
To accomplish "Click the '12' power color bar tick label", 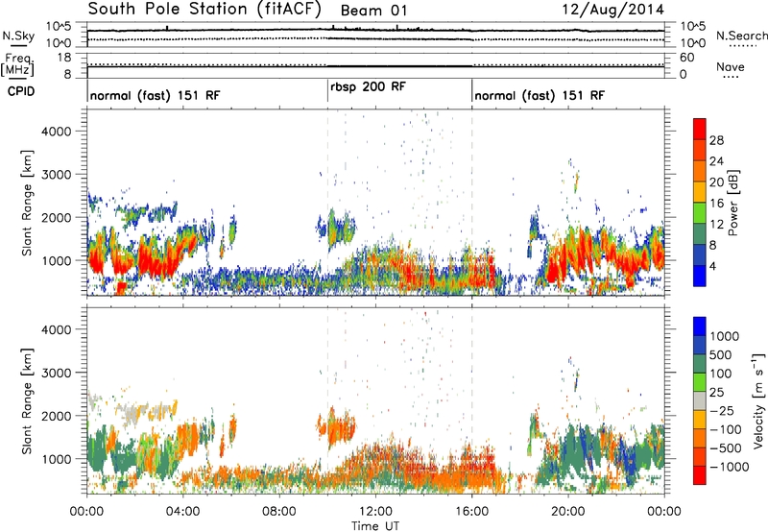I will point(716,225).
